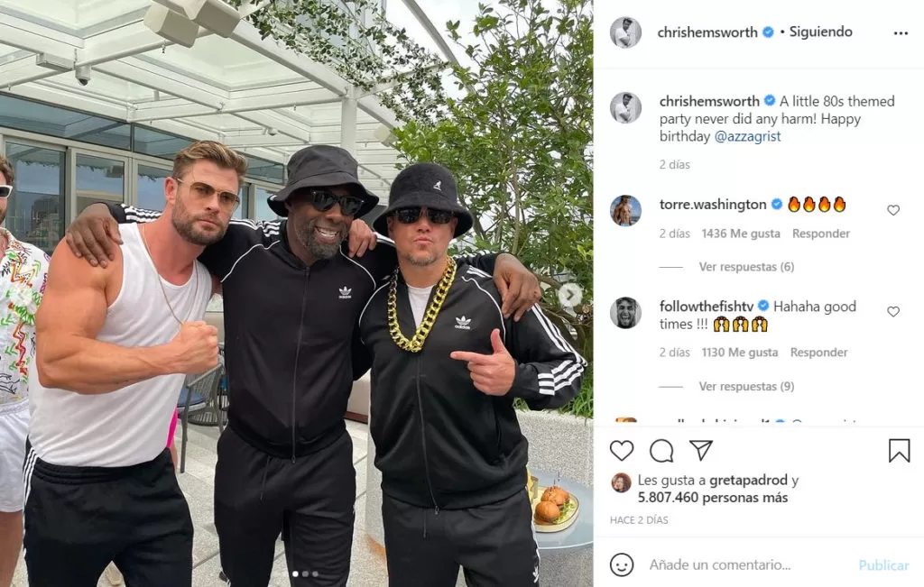The width and height of the screenshot is (924, 587).
Task: Open the three-dot more options menu
Action: [901, 33]
